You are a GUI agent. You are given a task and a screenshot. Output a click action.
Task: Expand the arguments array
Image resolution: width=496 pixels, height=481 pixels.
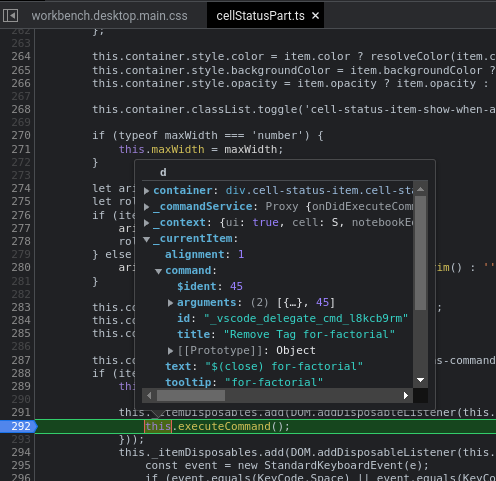pyautogui.click(x=170, y=303)
